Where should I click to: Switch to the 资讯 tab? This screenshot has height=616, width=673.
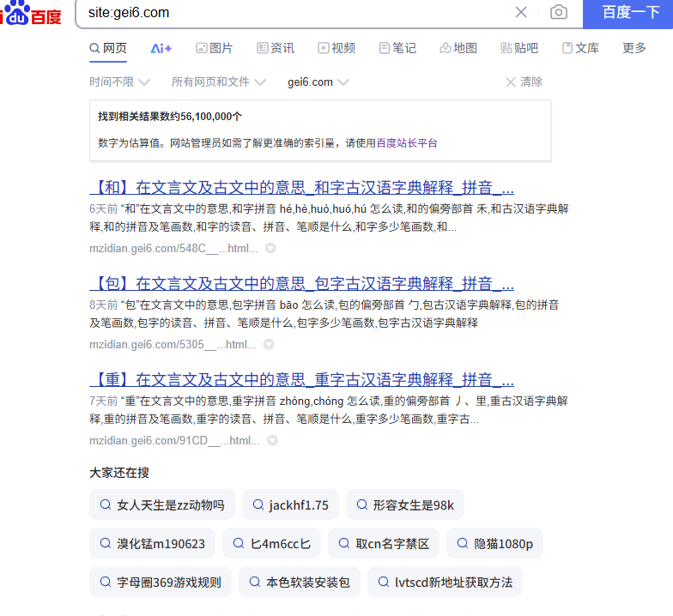(x=276, y=48)
